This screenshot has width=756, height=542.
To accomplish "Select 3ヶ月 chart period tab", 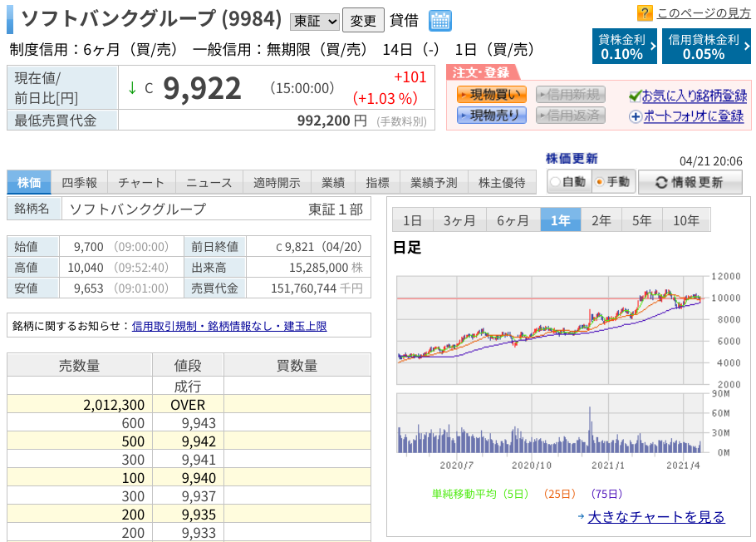I will tap(460, 220).
